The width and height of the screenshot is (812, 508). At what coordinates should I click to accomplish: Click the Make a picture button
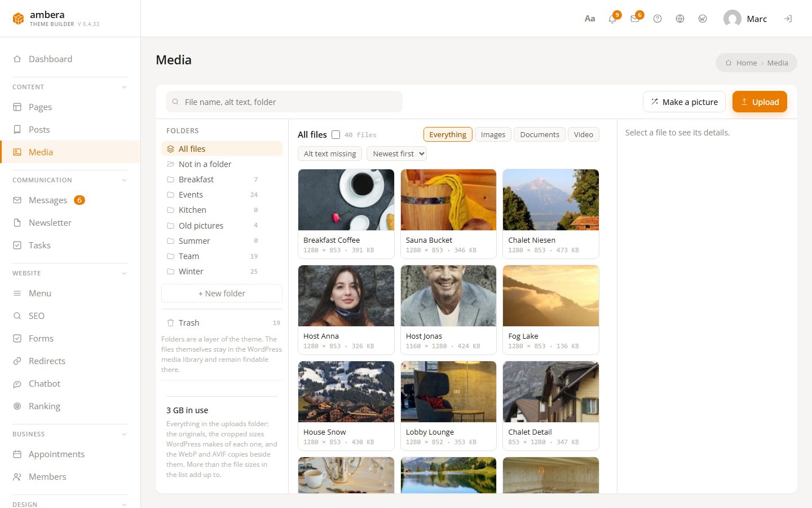[685, 102]
